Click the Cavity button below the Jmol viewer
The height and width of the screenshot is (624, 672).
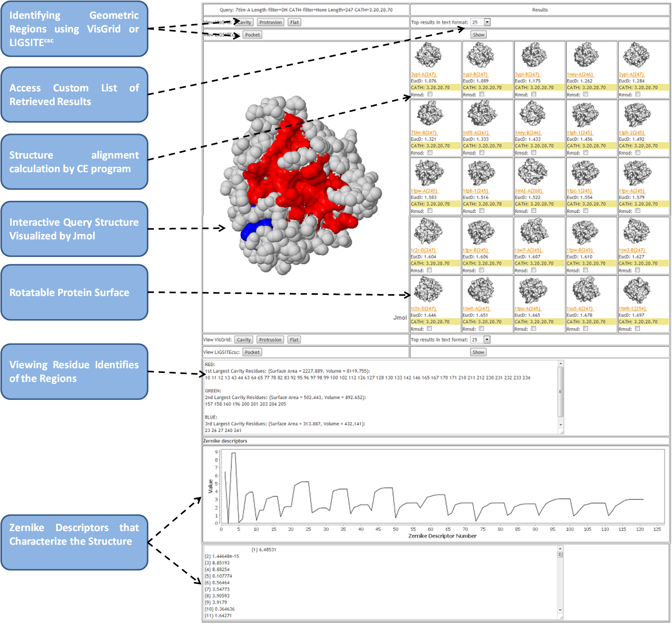point(244,340)
